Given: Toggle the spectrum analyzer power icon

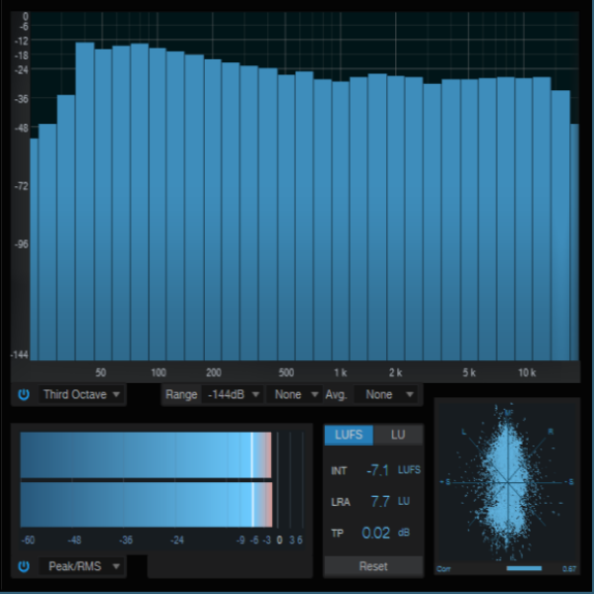Looking at the screenshot, I should (x=23, y=394).
